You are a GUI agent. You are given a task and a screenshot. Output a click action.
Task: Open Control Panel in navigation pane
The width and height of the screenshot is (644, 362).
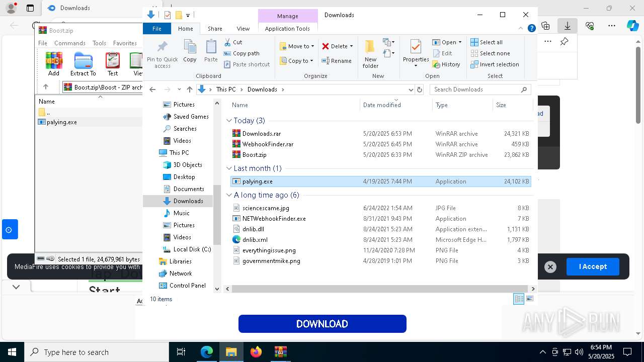coord(187,286)
